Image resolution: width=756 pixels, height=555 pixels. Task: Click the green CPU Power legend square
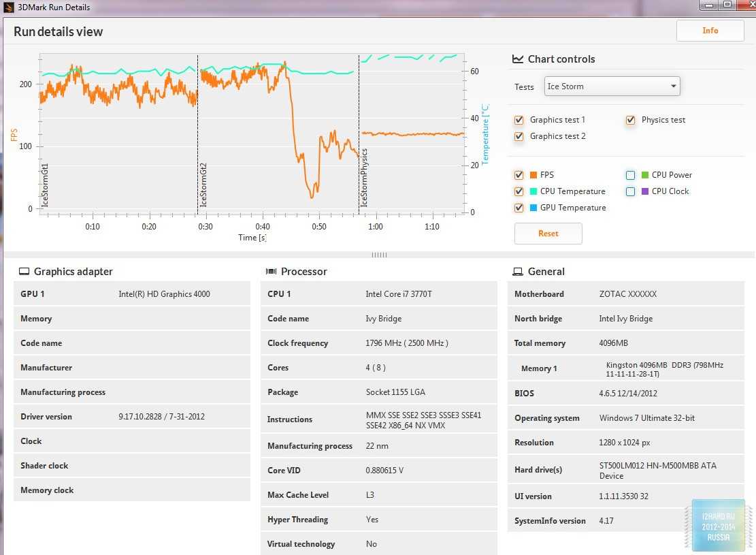coord(645,175)
